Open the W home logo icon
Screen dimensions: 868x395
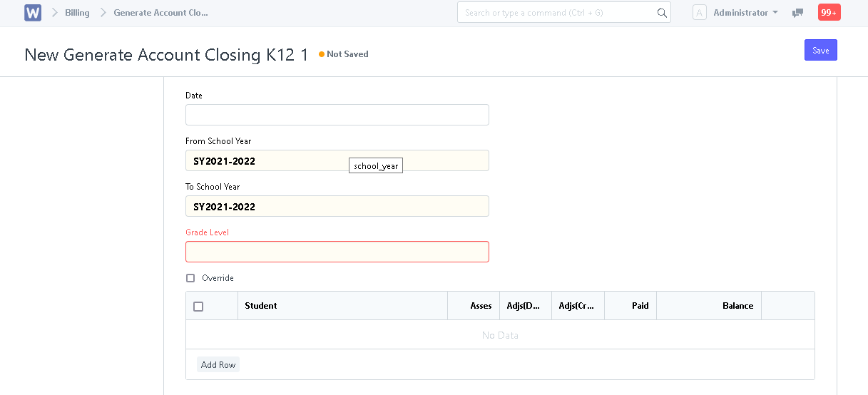(x=33, y=13)
